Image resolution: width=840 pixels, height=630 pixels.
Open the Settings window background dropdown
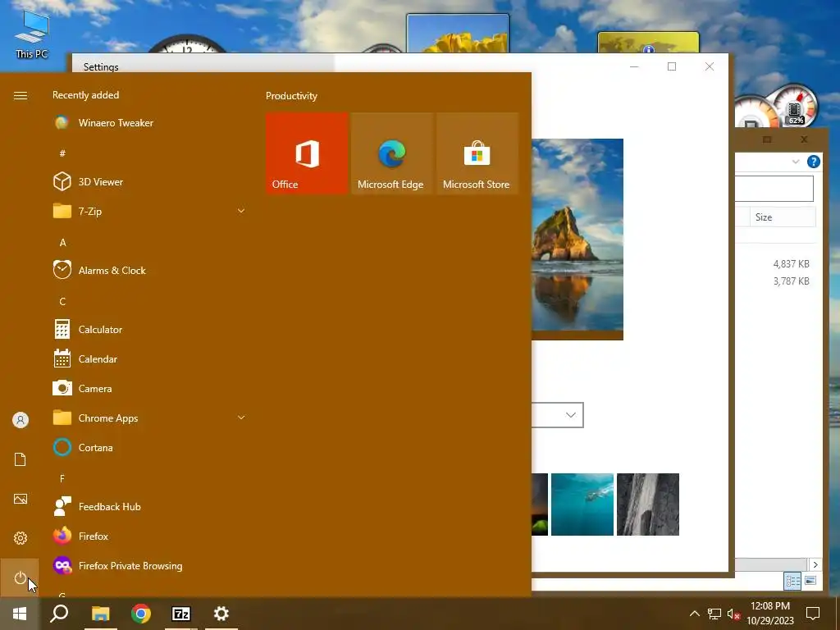pos(558,415)
